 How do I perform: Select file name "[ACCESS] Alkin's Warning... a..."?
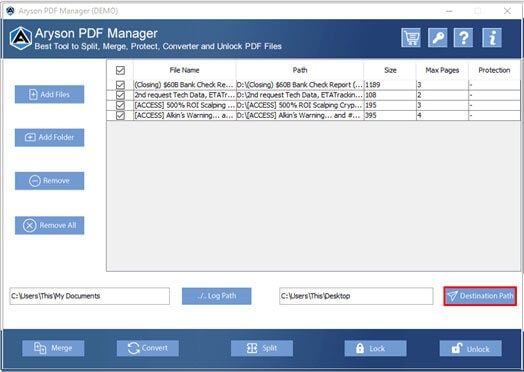[x=184, y=115]
